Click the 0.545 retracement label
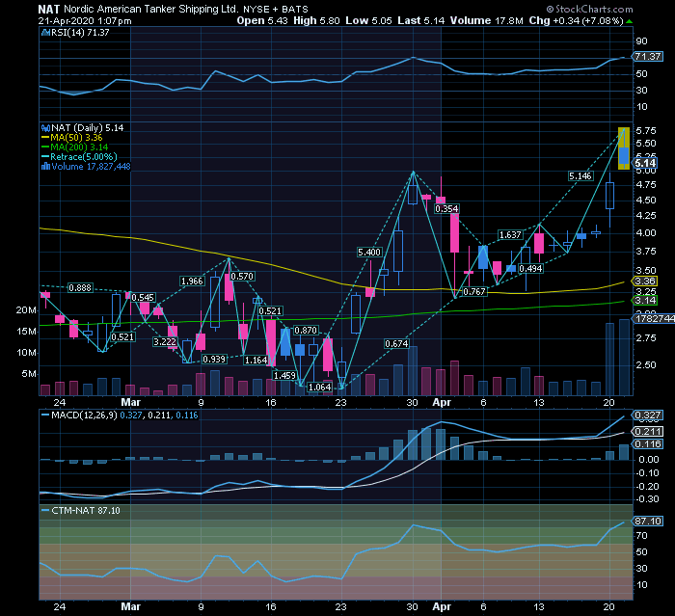This screenshot has height=616, width=675. click(x=143, y=298)
